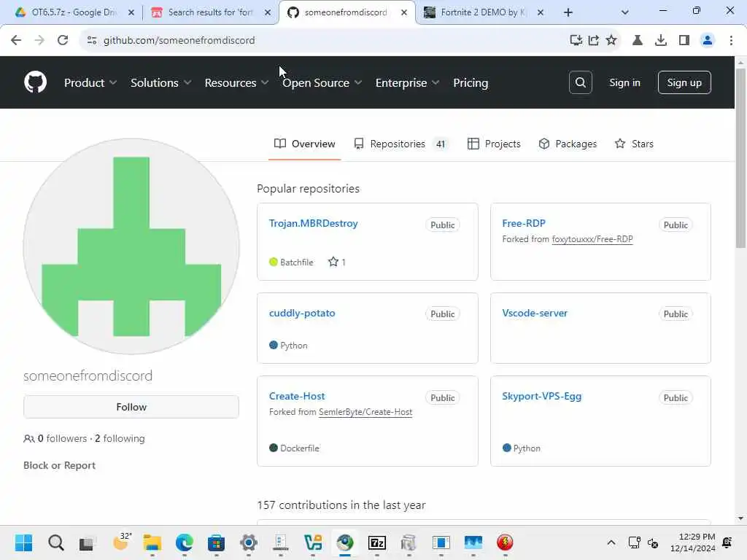
Task: Open the Skyport-VPS-Egg repository
Action: point(542,396)
